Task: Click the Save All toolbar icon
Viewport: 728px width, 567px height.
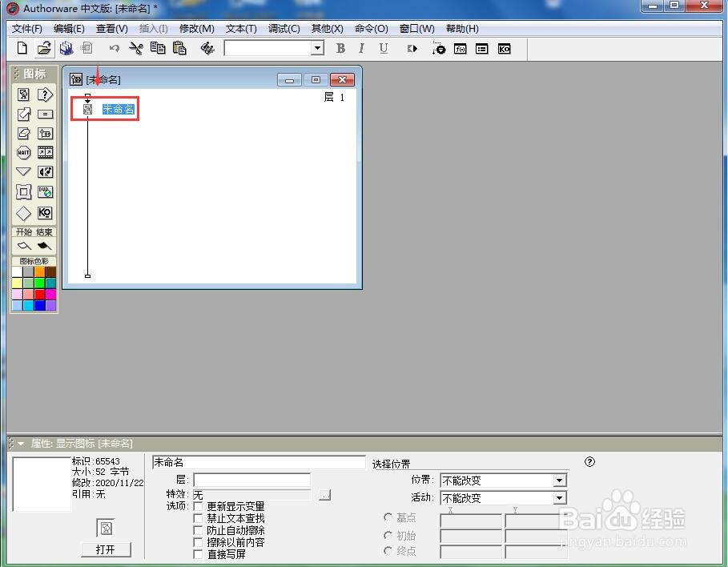Action: pos(66,48)
